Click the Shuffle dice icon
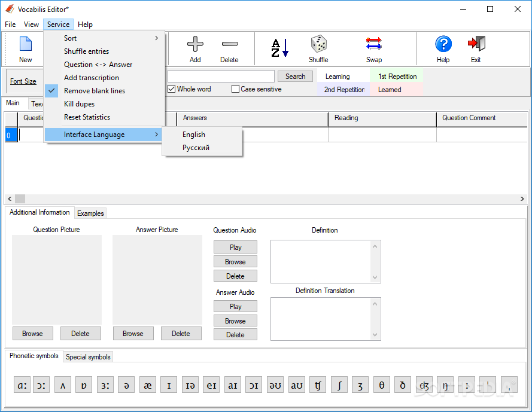The height and width of the screenshot is (412, 532). tap(318, 44)
